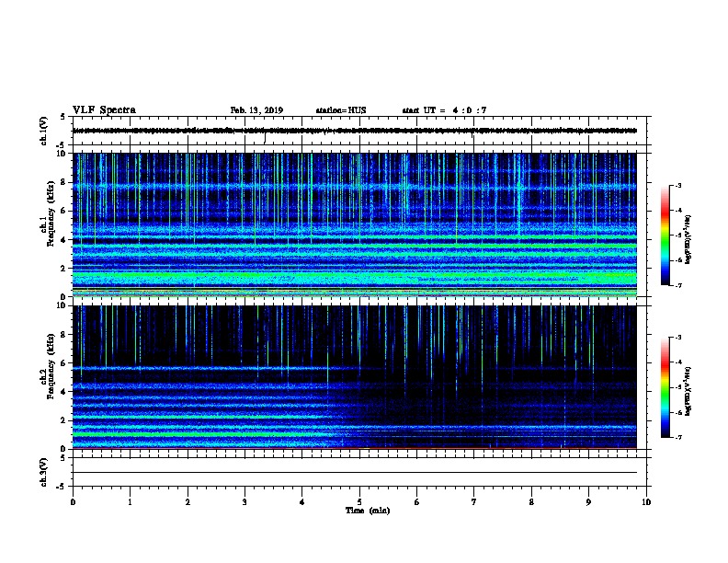Click the ch.2 "Frequency (kHz)" axis label

(x=51, y=366)
